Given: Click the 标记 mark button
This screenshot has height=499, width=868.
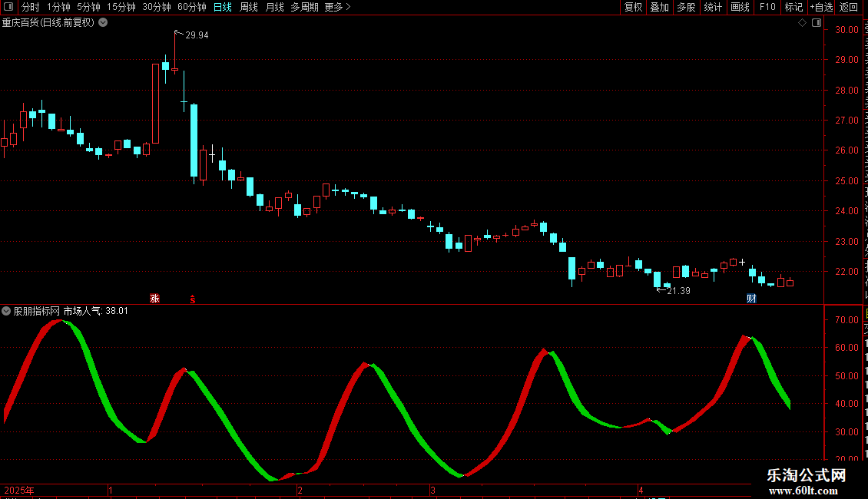Looking at the screenshot, I should tap(793, 7).
